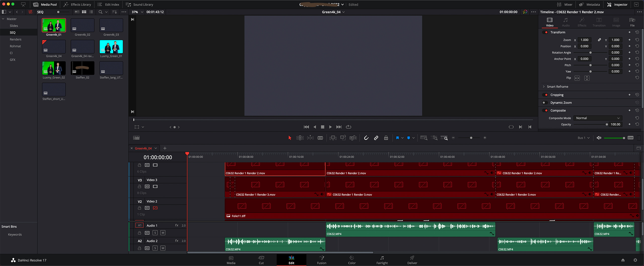Image resolution: width=644 pixels, height=266 pixels.
Task: Collapse the Master bin tree
Action: (3, 19)
